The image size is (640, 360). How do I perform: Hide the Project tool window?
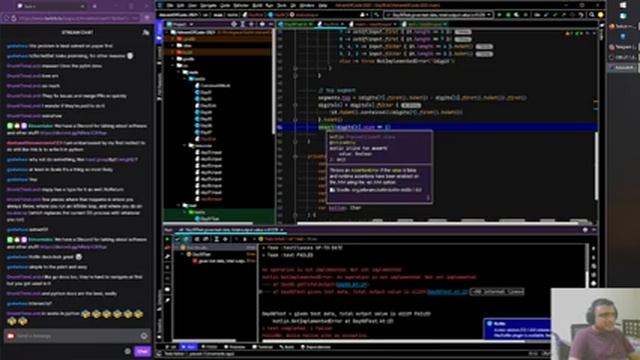click(270, 24)
